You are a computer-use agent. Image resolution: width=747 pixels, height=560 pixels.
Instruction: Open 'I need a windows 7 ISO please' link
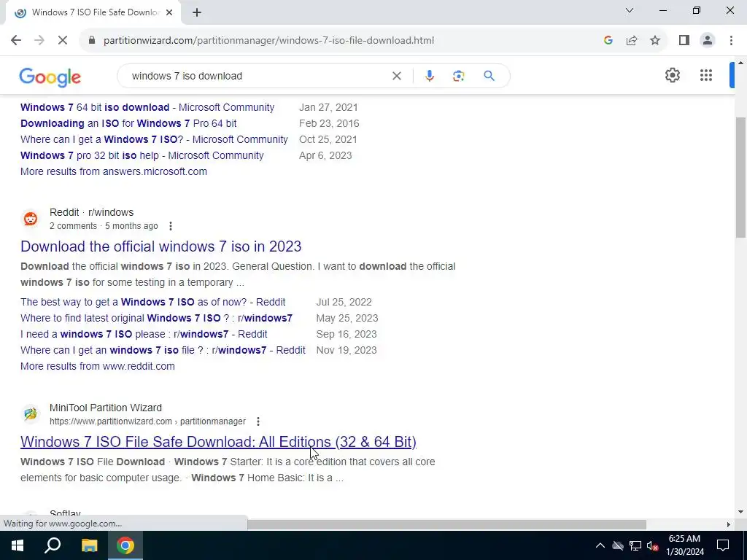point(144,334)
